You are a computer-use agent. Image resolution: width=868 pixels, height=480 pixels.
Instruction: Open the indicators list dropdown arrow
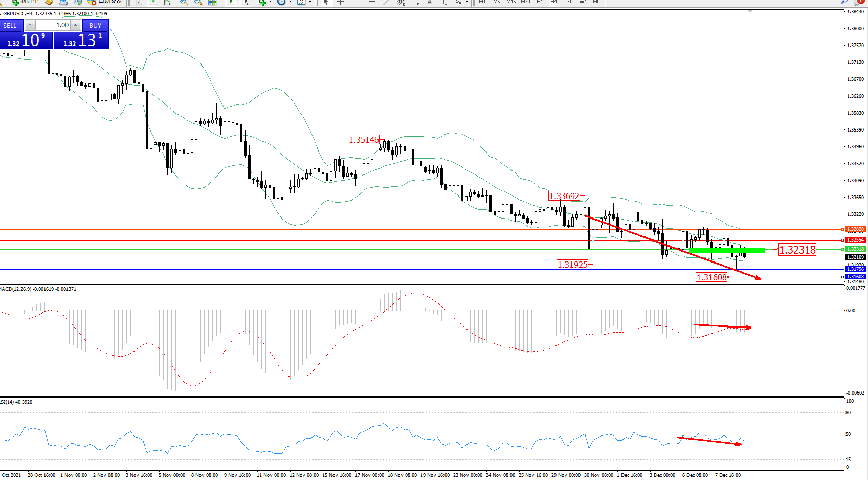(270, 2)
